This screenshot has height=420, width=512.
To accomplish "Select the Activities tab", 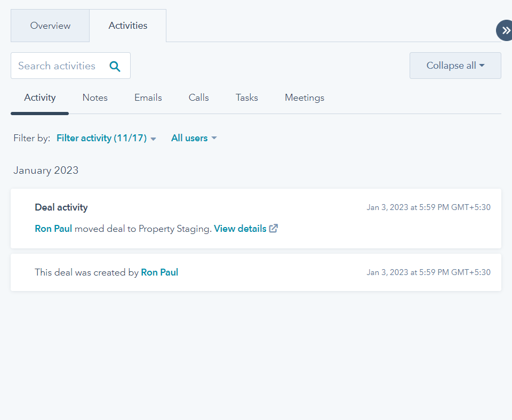I will [127, 25].
